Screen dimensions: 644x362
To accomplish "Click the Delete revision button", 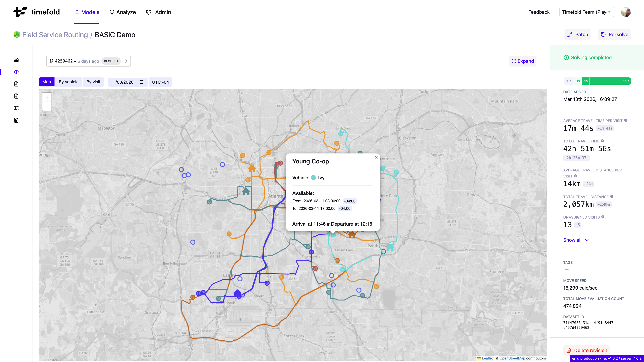I will click(587, 350).
